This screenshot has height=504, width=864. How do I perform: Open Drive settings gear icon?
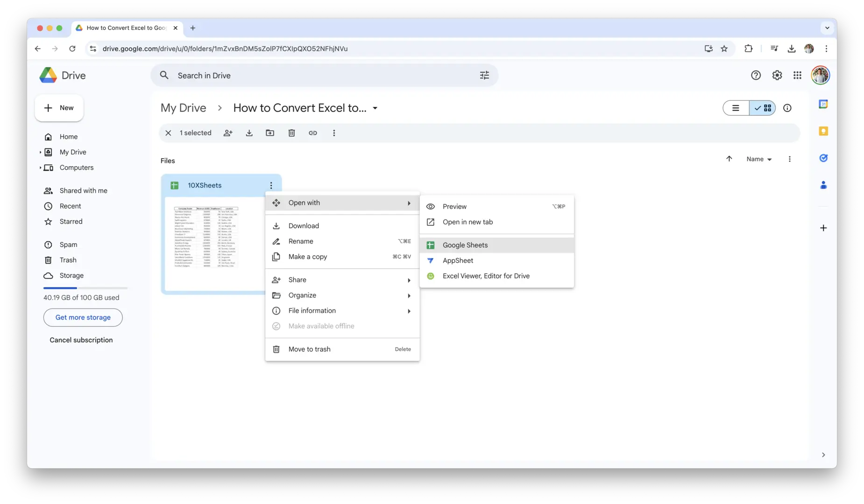(x=777, y=76)
